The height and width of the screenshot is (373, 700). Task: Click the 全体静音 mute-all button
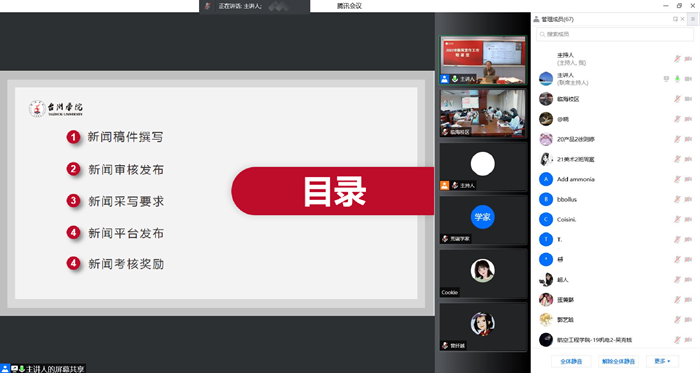[x=571, y=361]
